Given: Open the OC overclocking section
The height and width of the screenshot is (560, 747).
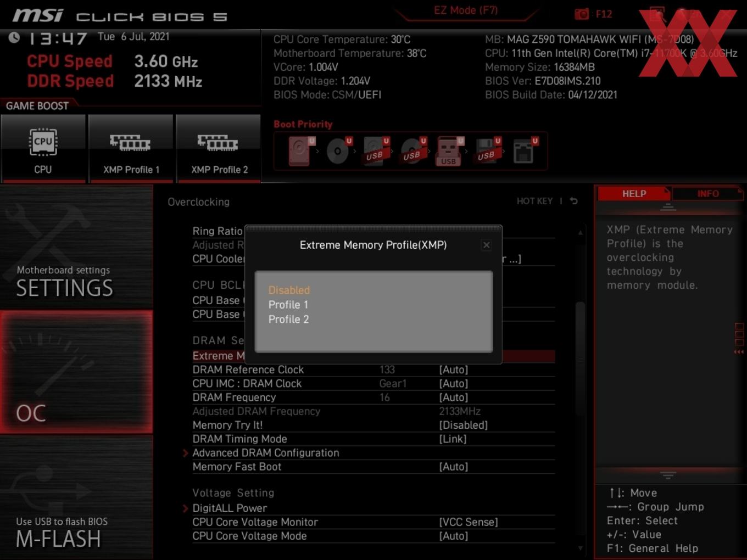Looking at the screenshot, I should coord(76,372).
